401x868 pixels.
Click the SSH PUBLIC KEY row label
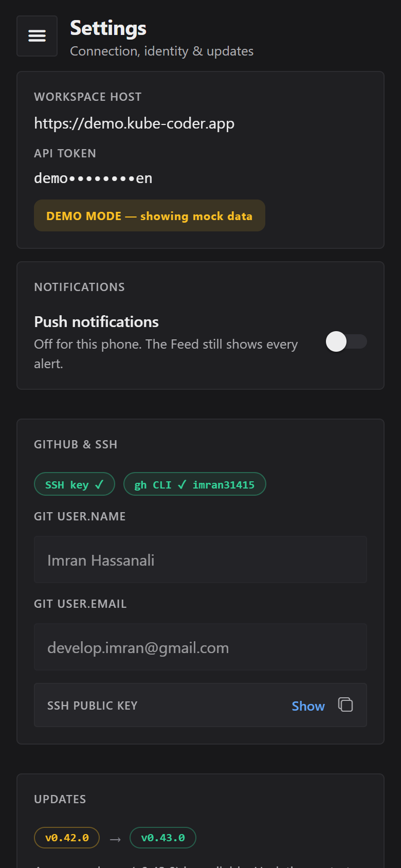pyautogui.click(x=93, y=706)
